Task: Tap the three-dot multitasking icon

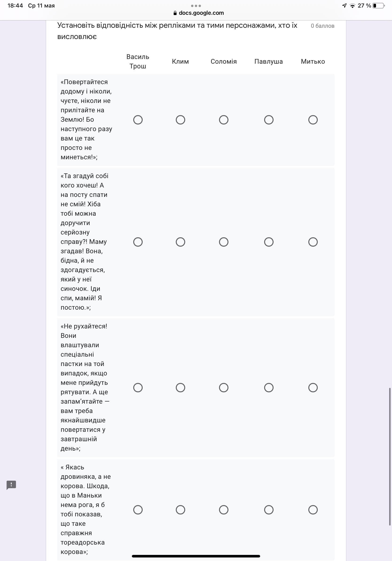Action: tap(196, 6)
